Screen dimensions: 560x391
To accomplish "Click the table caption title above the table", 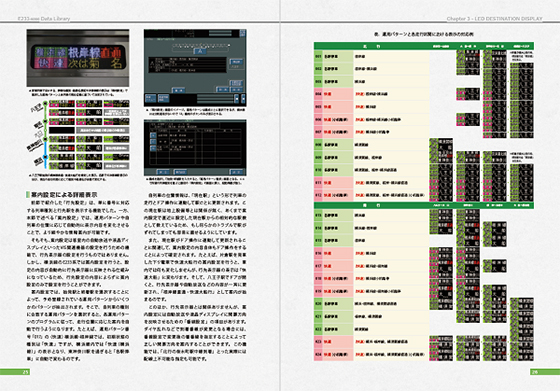I will pos(424,34).
